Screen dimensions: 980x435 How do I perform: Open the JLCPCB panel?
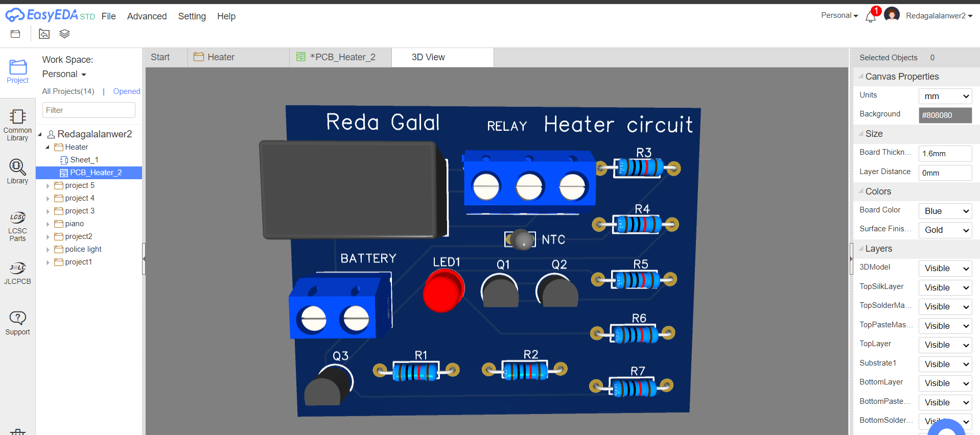18,273
